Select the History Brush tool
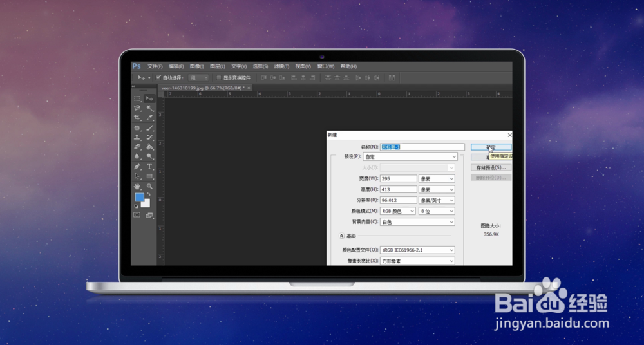This screenshot has height=345, width=644. (x=149, y=138)
